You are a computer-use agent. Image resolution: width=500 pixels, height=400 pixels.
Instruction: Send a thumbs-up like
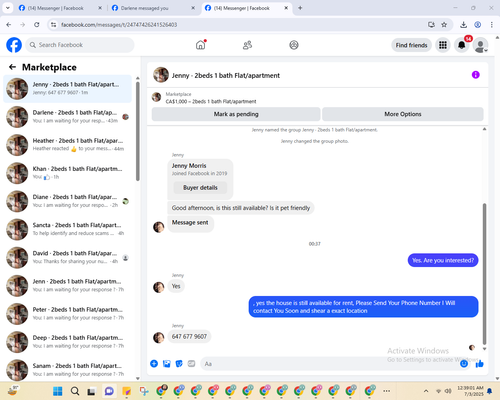point(480,364)
